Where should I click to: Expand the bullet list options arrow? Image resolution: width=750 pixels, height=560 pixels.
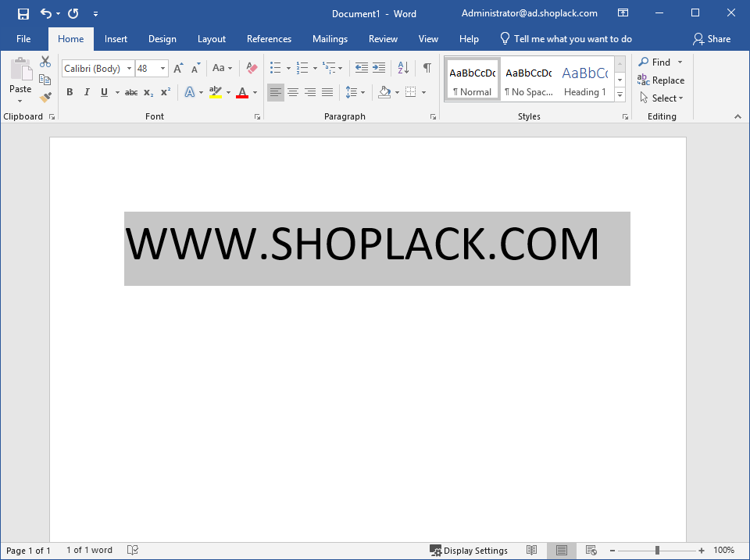click(288, 69)
